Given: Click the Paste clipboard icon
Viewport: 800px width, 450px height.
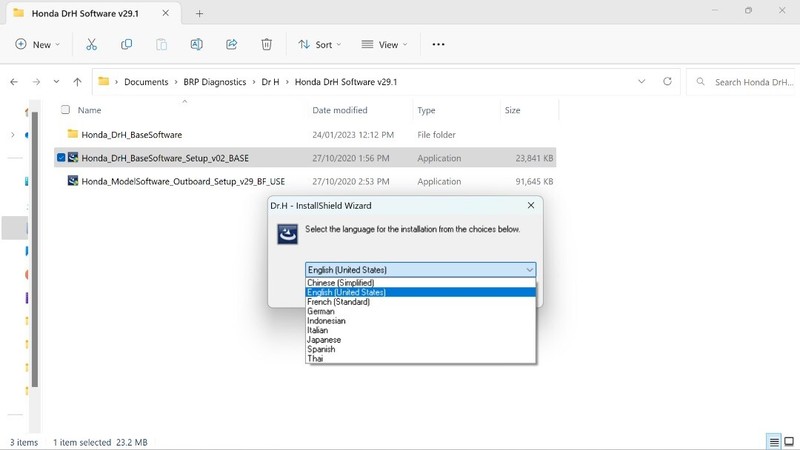Looking at the screenshot, I should [x=161, y=44].
